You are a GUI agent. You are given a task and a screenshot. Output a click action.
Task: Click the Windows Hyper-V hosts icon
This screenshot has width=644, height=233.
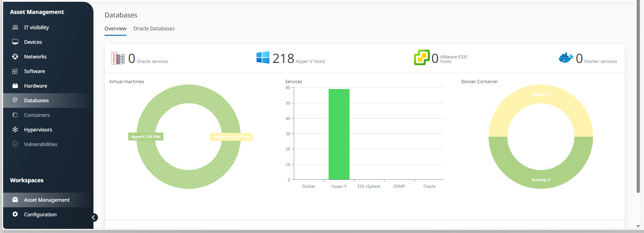click(263, 58)
